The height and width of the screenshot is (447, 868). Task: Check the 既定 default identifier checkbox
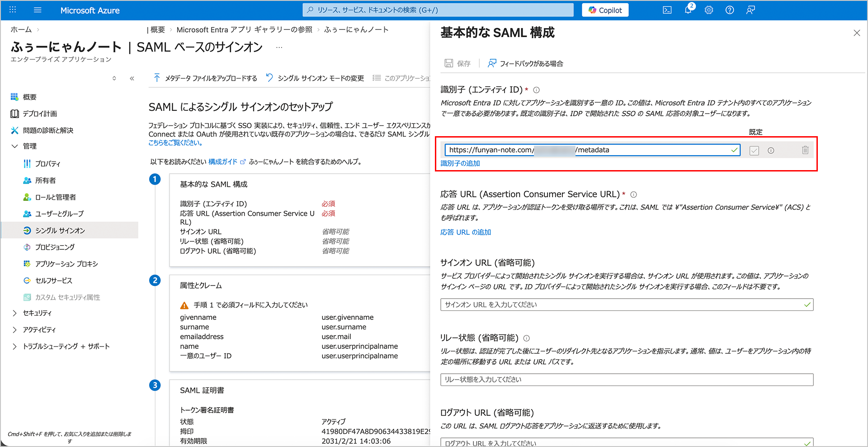[754, 151]
